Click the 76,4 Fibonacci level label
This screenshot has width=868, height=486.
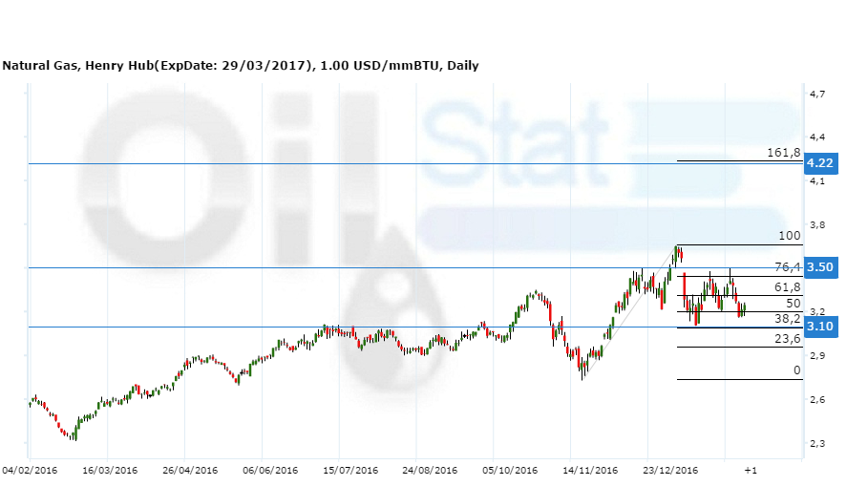click(786, 267)
